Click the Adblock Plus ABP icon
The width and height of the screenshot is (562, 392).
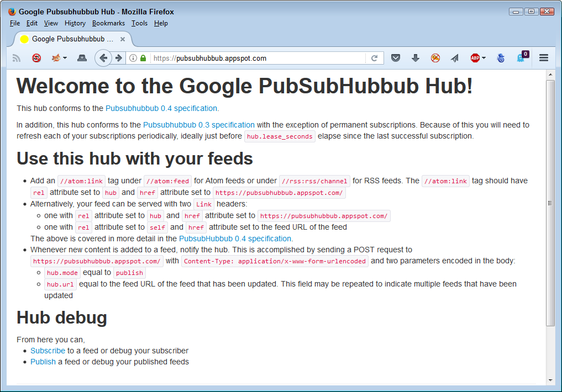pos(475,58)
